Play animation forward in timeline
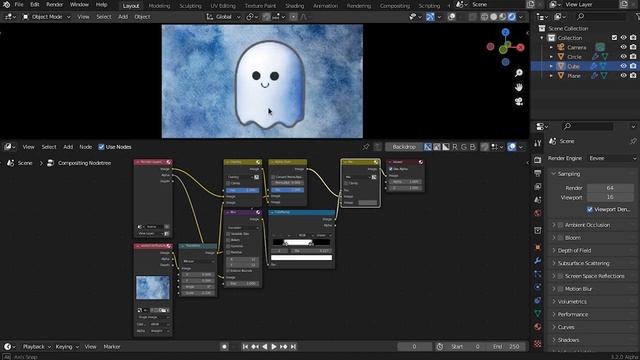 pyautogui.click(x=274, y=347)
